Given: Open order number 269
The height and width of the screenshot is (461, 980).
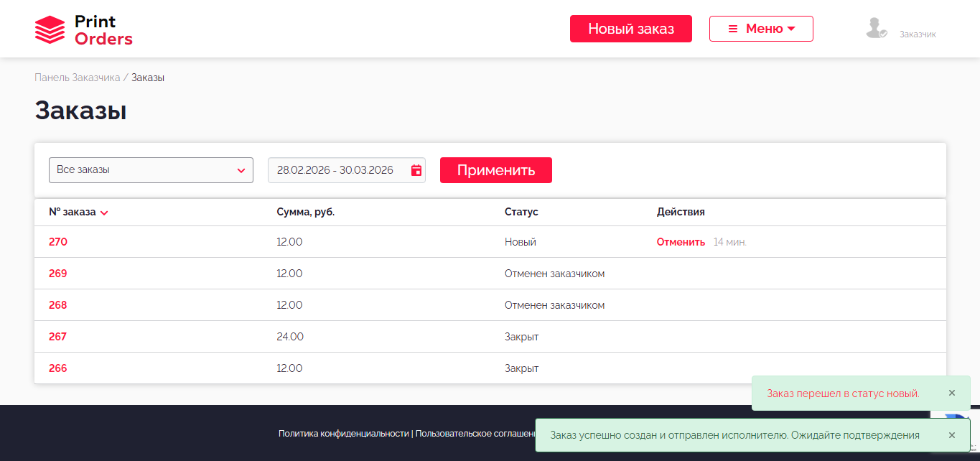Looking at the screenshot, I should pyautogui.click(x=58, y=274).
